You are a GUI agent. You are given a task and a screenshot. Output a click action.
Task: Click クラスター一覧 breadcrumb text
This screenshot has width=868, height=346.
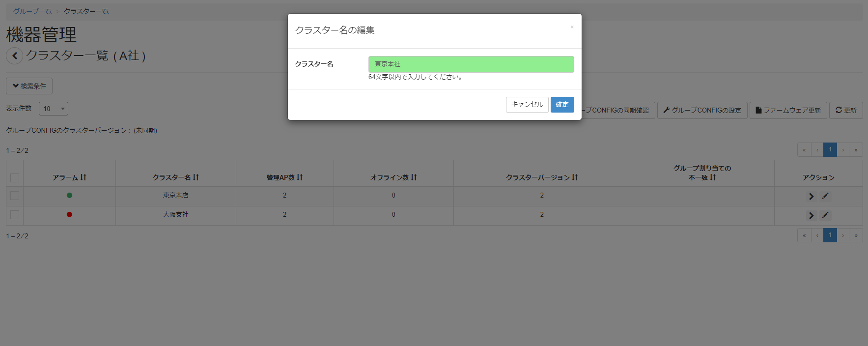pos(86,11)
